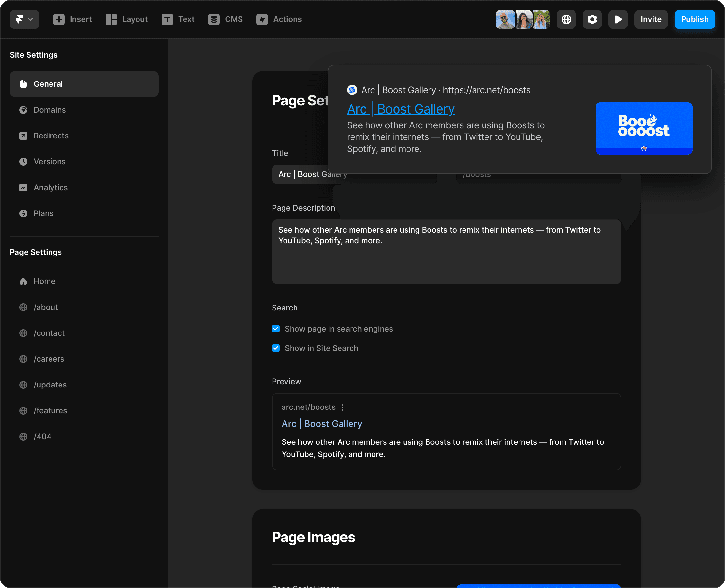Click the Boost social image thumbnail
Viewport: 725px width, 588px height.
[x=644, y=128]
